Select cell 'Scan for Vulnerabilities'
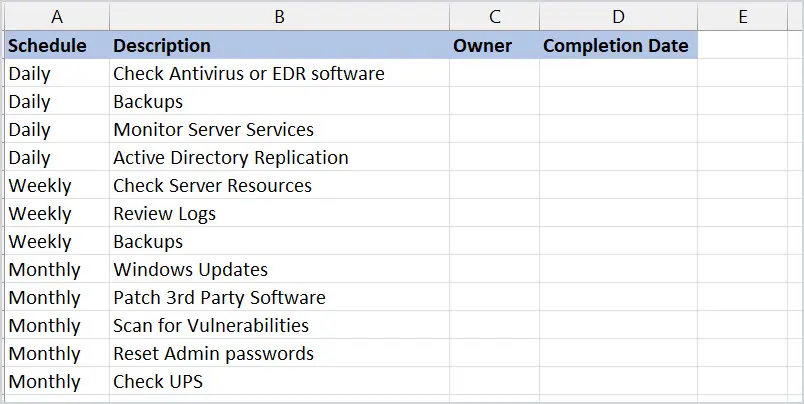 tap(279, 325)
